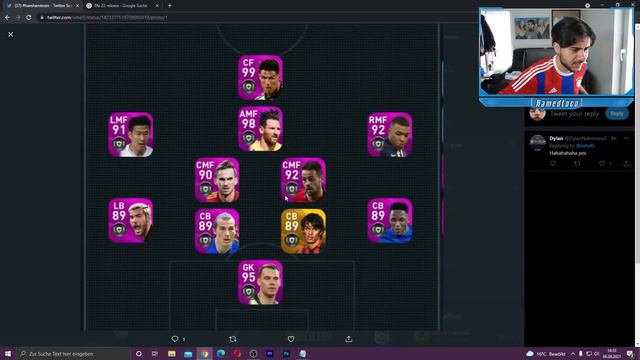Select the GK 95 goalkeeper card

(x=260, y=282)
